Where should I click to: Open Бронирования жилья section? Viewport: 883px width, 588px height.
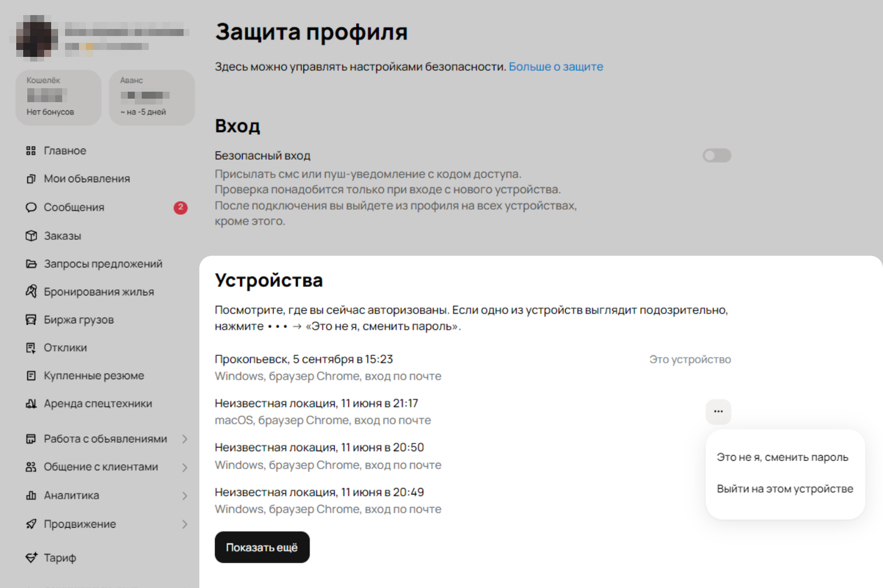coord(99,291)
